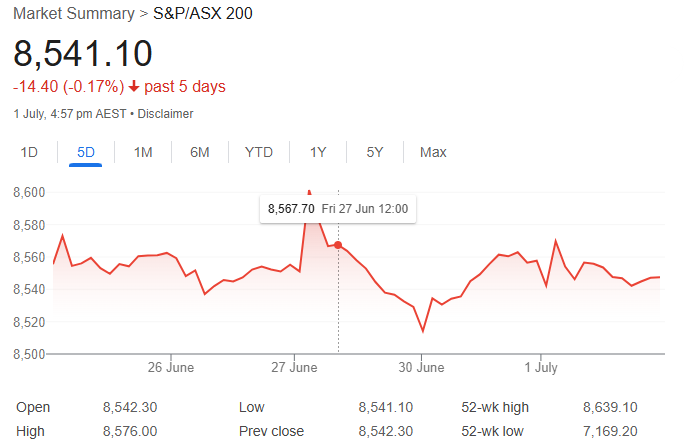This screenshot has width=685, height=441.
Task: Select the 1D time range tab
Action: (29, 152)
